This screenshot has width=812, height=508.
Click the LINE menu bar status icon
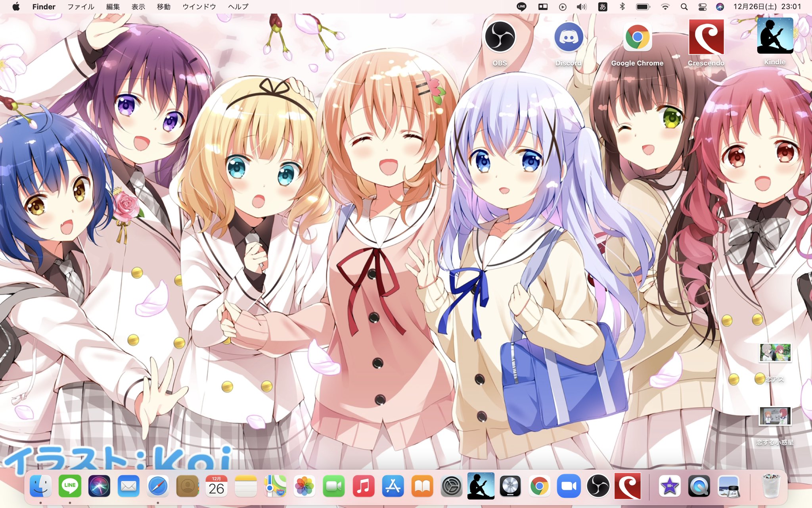click(521, 6)
